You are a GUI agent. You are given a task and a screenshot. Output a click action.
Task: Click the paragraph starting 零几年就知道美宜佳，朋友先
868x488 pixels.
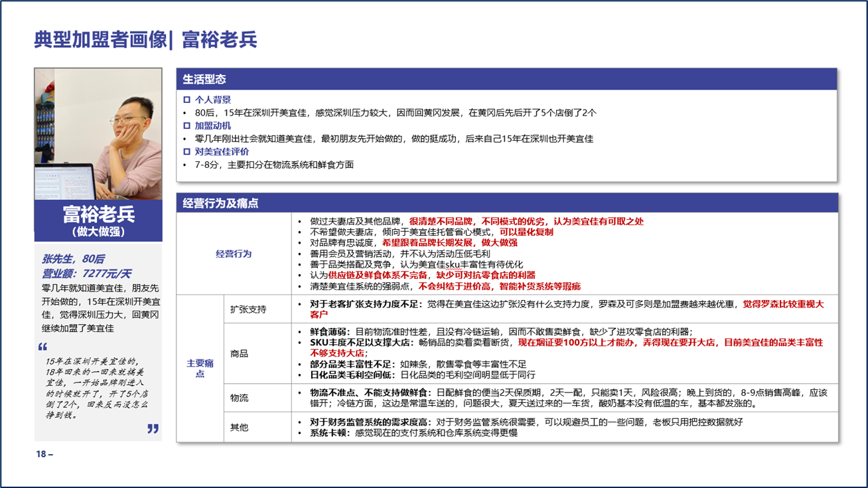(100, 308)
